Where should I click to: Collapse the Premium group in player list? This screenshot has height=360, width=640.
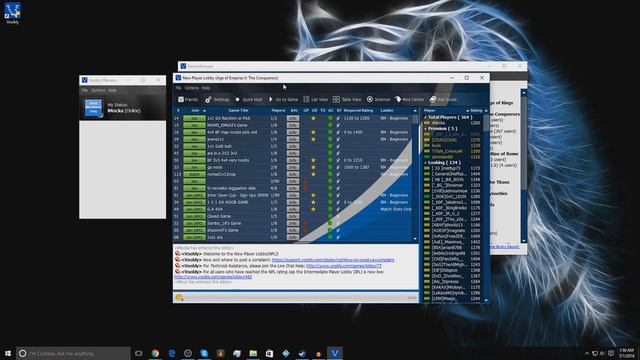click(x=426, y=129)
